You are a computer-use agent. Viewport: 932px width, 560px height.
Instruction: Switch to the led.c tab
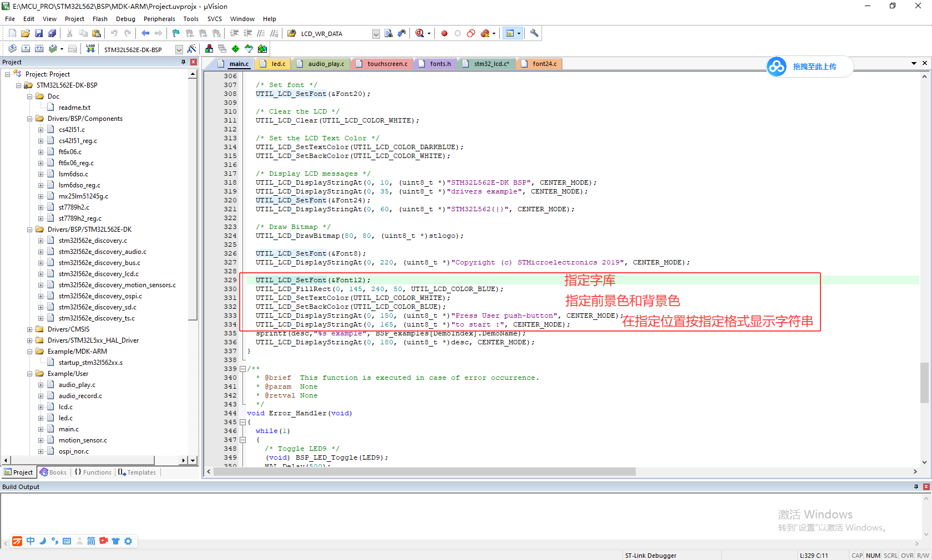point(273,64)
